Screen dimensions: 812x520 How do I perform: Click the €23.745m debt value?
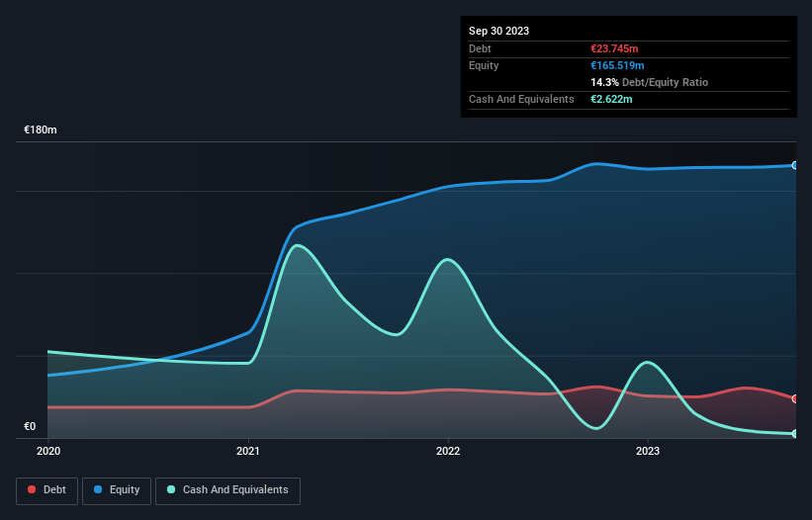(614, 48)
